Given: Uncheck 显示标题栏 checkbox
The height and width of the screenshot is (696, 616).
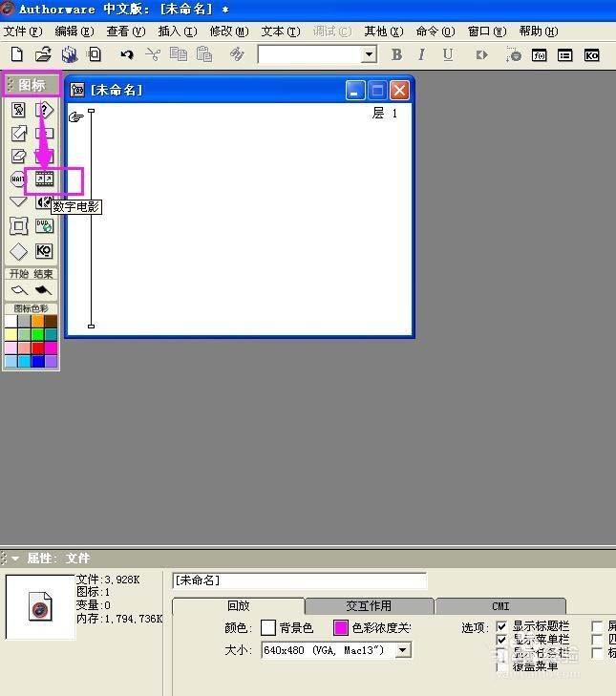Looking at the screenshot, I should tap(502, 626).
